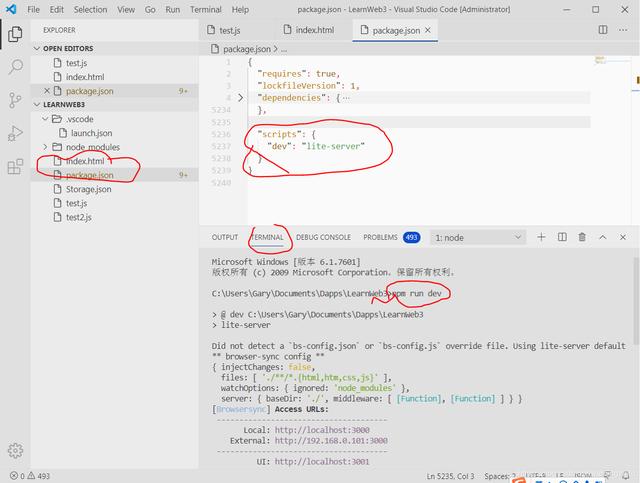
Task: Open the terminal selector '1: node' dropdown
Action: (478, 238)
